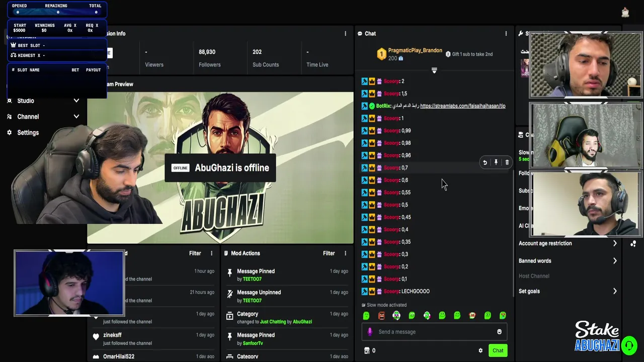Open AbuGhazi link in Category entry
The width and height of the screenshot is (644, 362).
[x=302, y=322]
